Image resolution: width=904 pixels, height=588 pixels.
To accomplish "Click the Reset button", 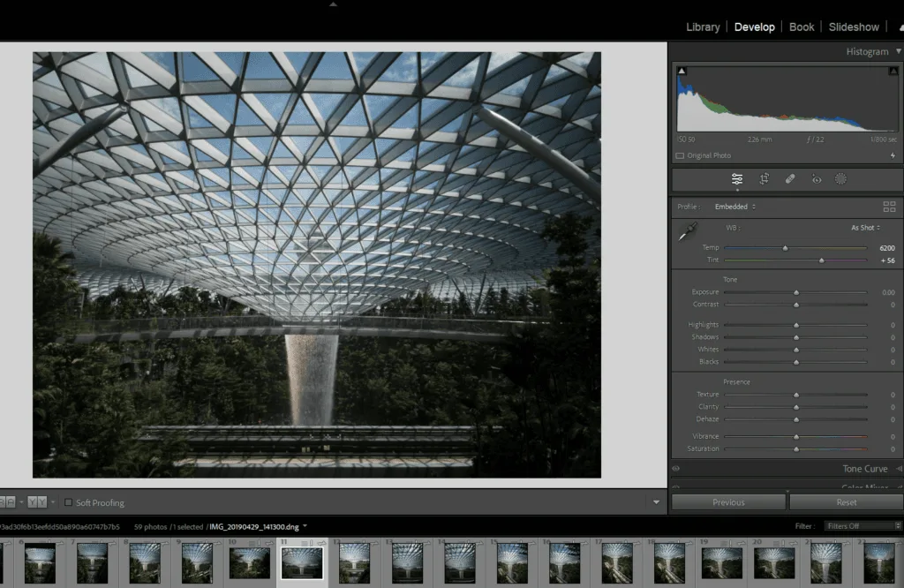I will click(x=847, y=502).
